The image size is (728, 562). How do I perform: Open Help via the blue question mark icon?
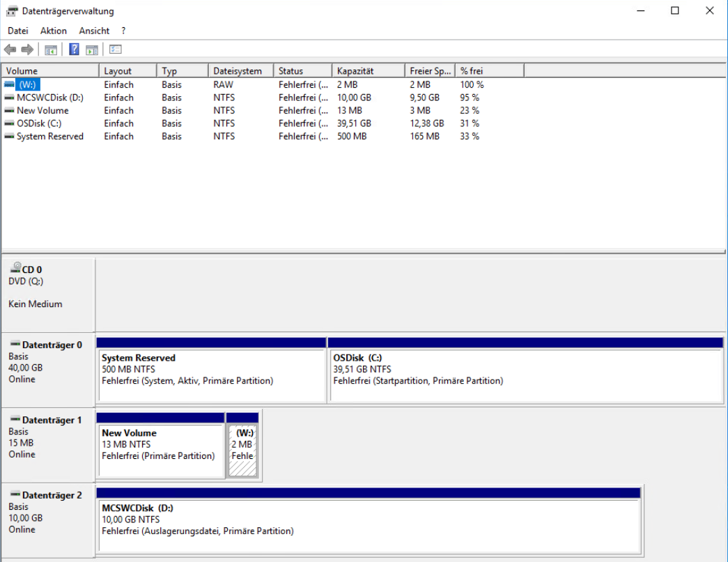[x=72, y=49]
